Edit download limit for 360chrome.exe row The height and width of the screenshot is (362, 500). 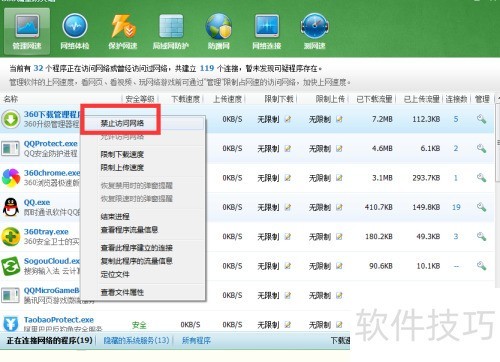tap(288, 178)
